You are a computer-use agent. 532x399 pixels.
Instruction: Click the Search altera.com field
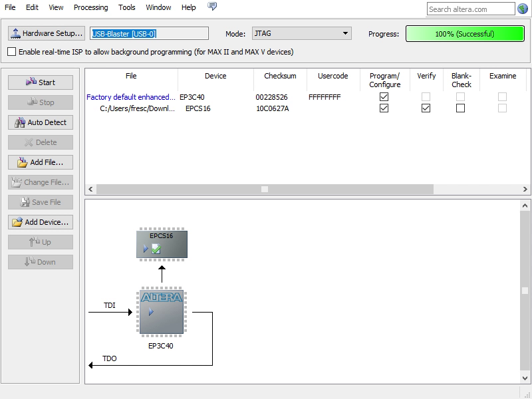click(471, 9)
